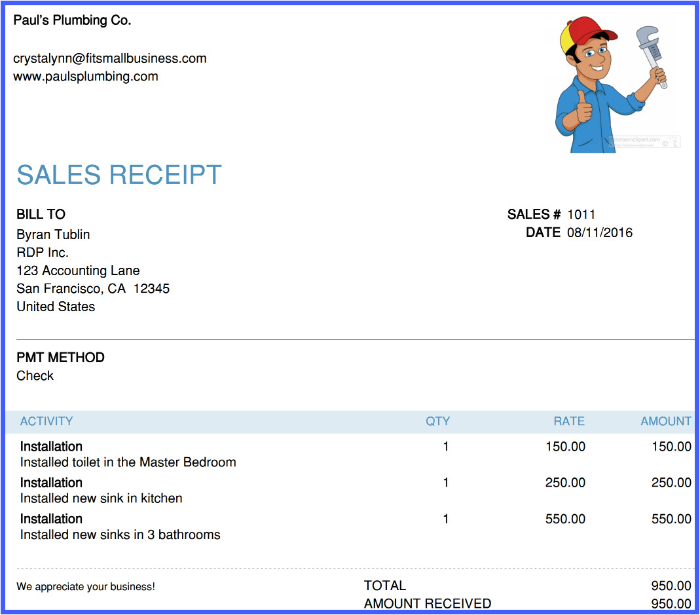Click the Check payment method value
Screen dimensions: 700x615
(x=35, y=375)
